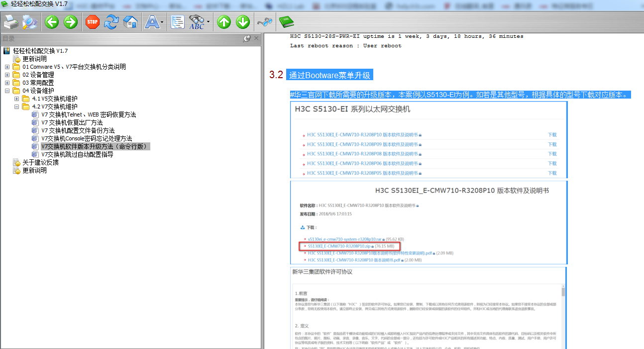Click document icon of V7交换机跳过自动配置指导
Viewport: 644px width, 349px height.
click(35, 154)
